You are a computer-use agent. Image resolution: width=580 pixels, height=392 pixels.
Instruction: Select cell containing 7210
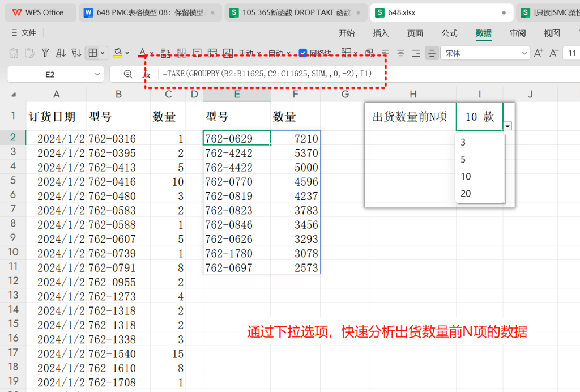pyautogui.click(x=295, y=138)
